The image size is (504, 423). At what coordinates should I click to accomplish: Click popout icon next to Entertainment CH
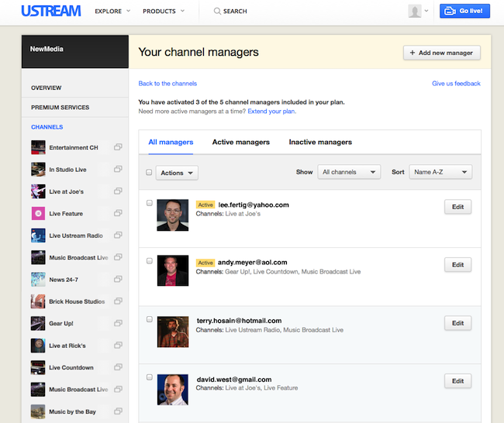coord(118,147)
